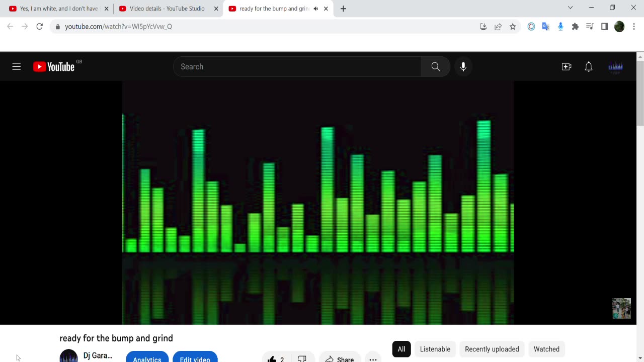Open the notifications bell
The image size is (644, 362).
(x=589, y=66)
